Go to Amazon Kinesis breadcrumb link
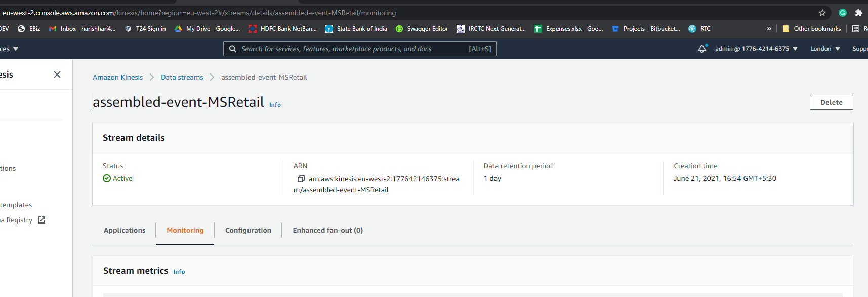This screenshot has width=868, height=297. coord(117,77)
